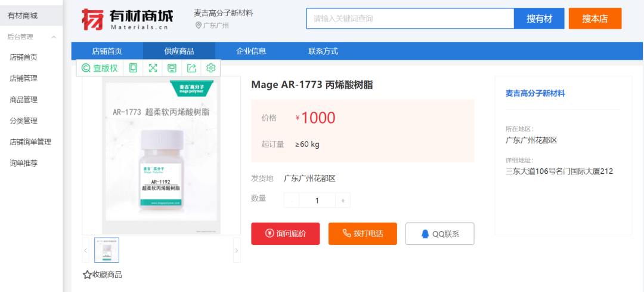Viewport: 644px width, 292px height.
Task: Click the address 三东大道106号名门国际大厦212
Action: 559,171
